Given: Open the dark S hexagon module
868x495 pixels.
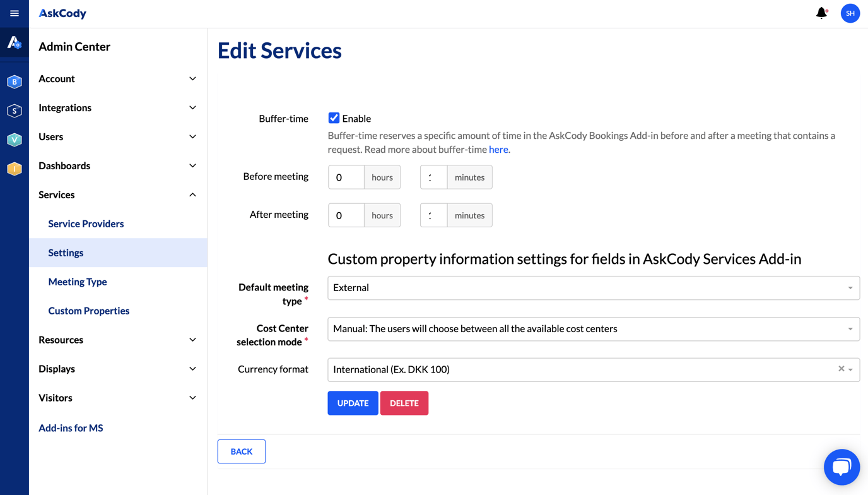Looking at the screenshot, I should tap(14, 110).
